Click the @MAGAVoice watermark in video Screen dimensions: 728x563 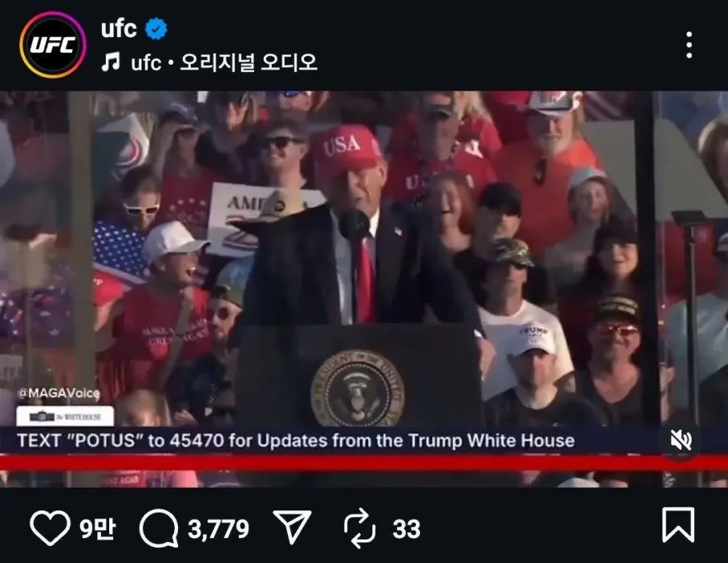coord(58,394)
